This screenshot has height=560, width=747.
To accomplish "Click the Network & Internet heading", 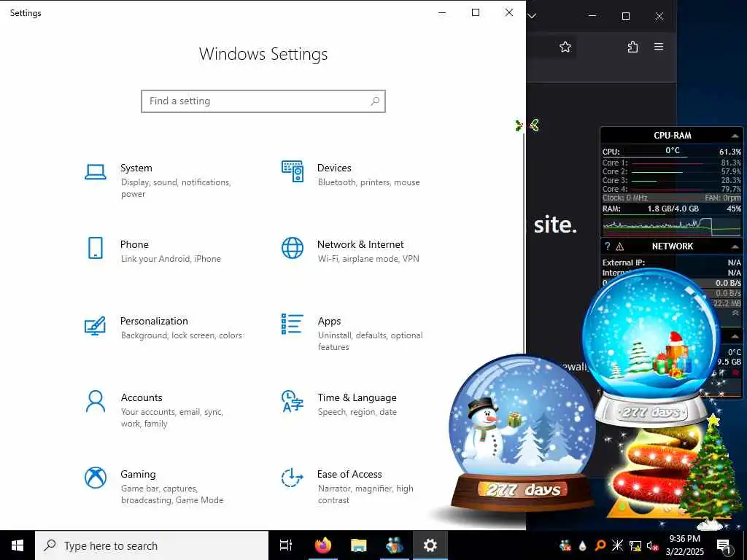I will (360, 244).
